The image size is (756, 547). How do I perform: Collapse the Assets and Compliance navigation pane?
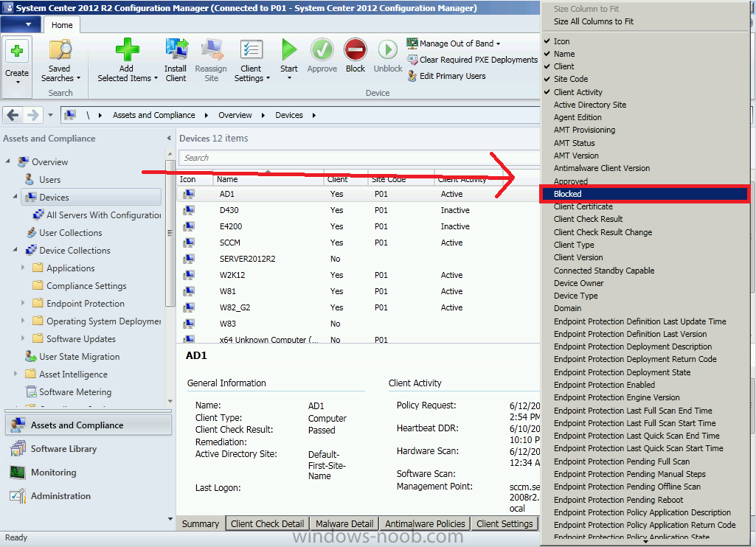(x=169, y=139)
